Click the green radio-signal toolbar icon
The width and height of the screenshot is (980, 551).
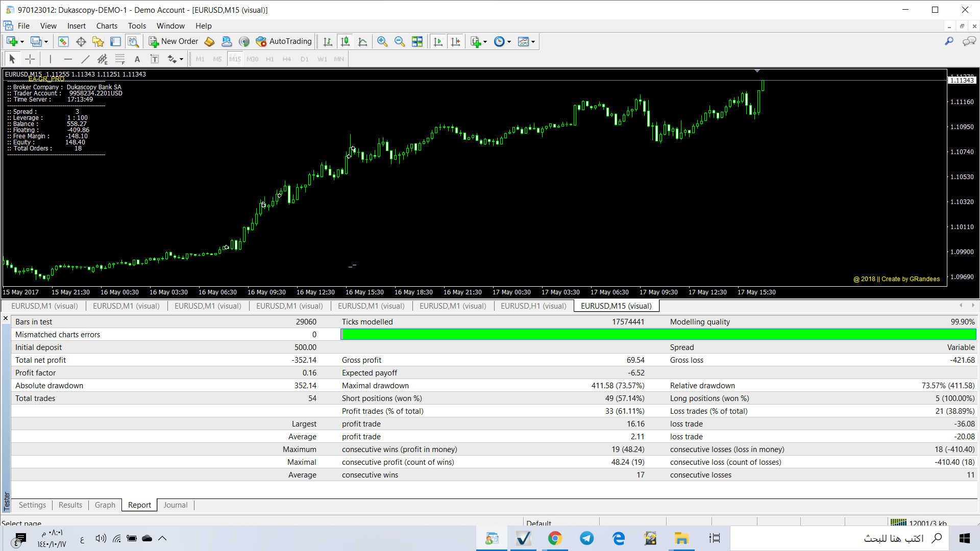click(x=244, y=41)
